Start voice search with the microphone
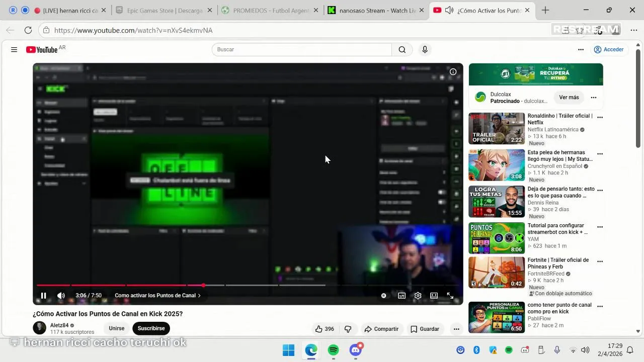Screen dimensions: 644x362 (425, 49)
